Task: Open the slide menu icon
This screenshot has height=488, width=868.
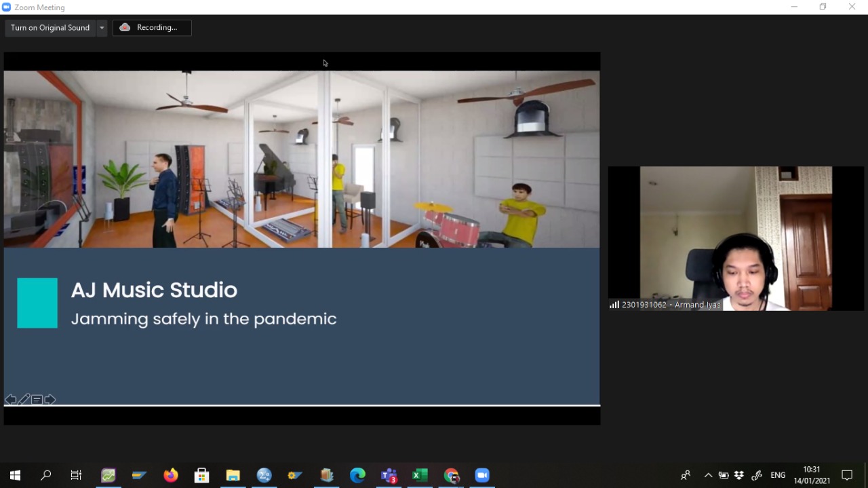Action: coord(37,400)
